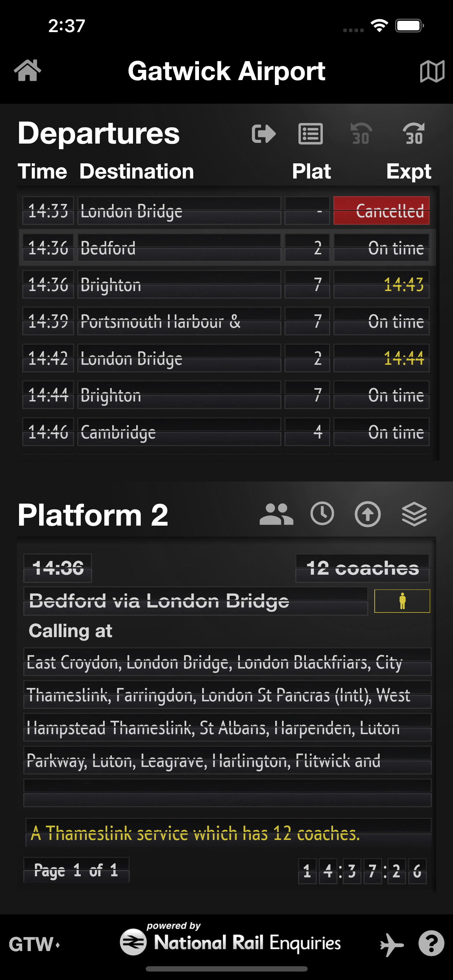The height and width of the screenshot is (980, 453).
Task: Skip forward 30 minutes in departures
Action: coord(413,134)
